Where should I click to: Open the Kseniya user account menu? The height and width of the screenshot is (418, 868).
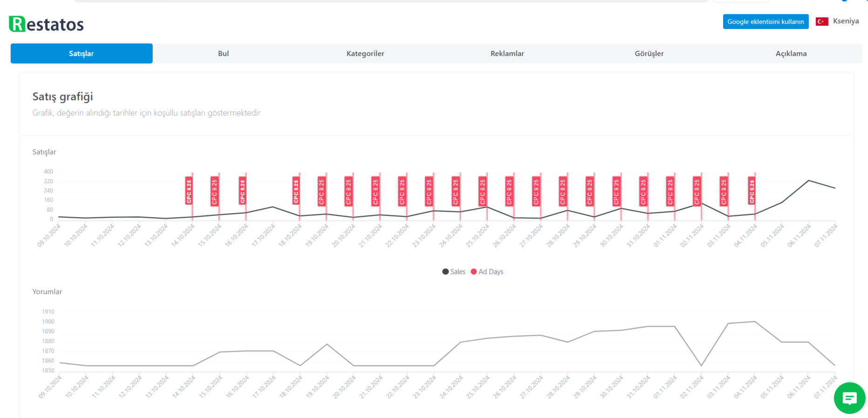click(x=846, y=21)
